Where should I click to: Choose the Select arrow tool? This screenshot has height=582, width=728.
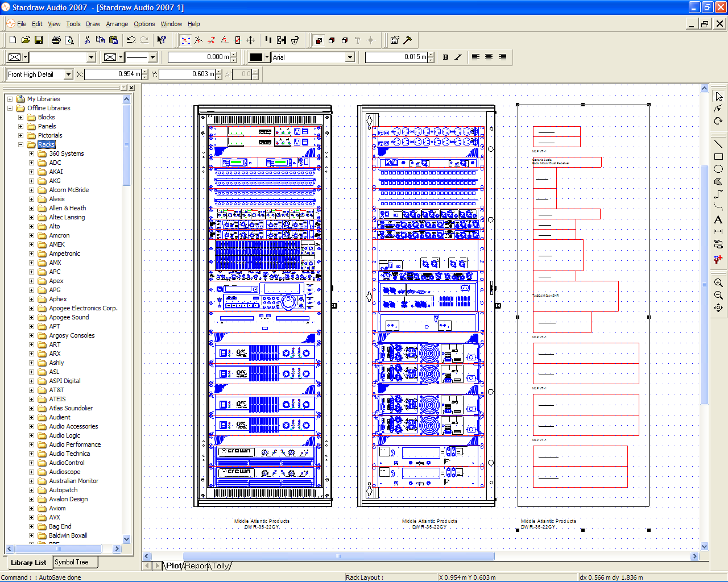[x=718, y=97]
